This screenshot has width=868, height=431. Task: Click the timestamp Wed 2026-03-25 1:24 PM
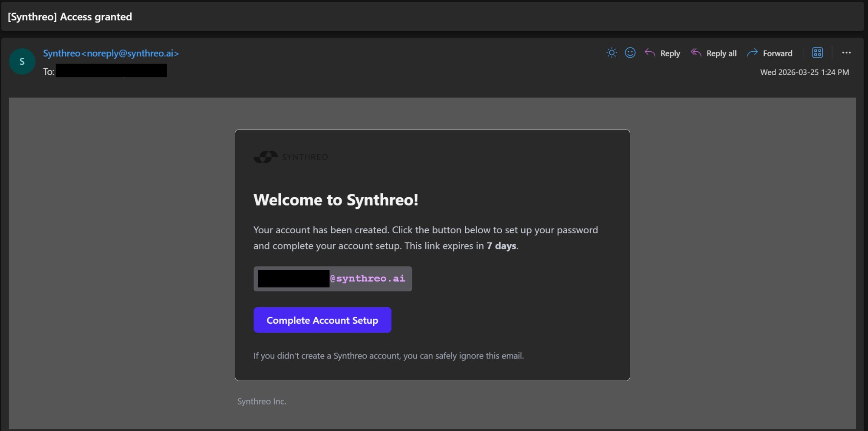coord(804,72)
